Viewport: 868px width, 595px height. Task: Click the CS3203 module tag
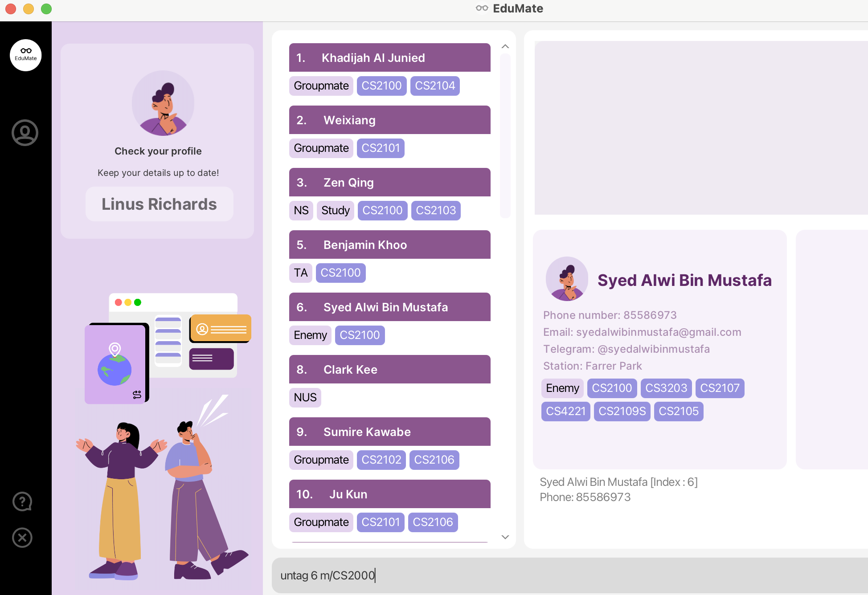[x=666, y=388]
